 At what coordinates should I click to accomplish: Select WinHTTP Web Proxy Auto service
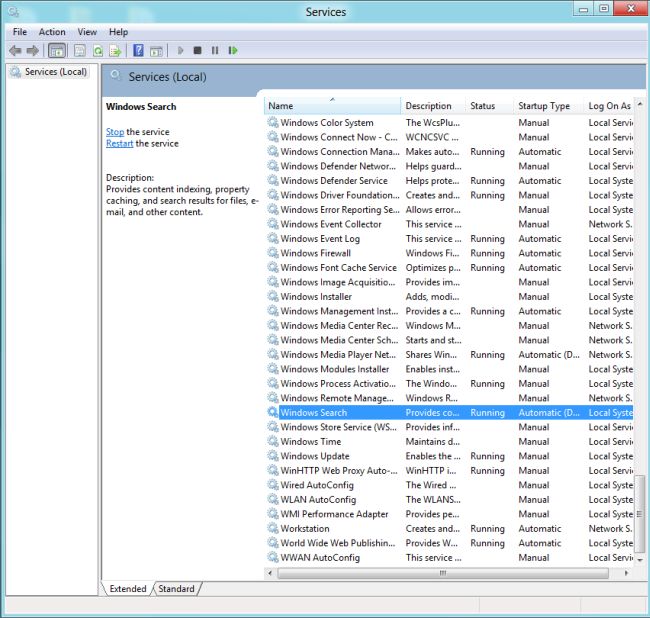click(x=339, y=470)
